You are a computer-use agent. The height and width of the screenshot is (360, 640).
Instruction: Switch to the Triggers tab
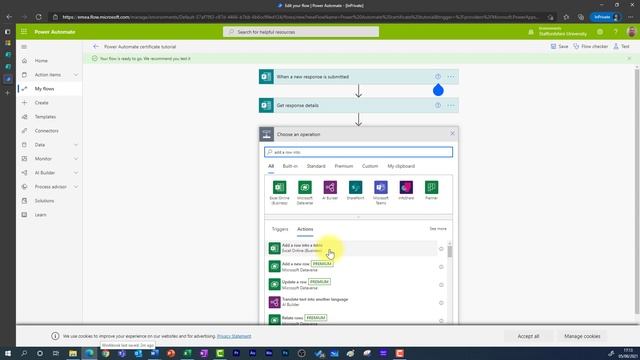click(280, 229)
